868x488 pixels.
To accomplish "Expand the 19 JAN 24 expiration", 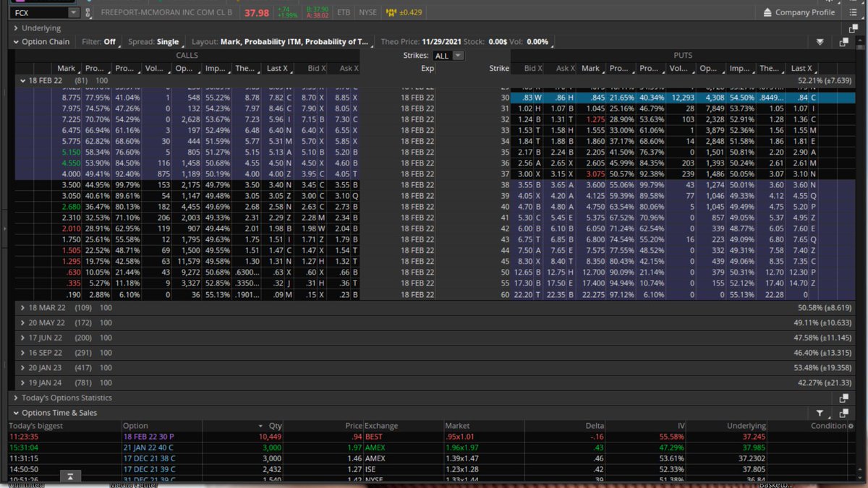I will click(x=23, y=382).
